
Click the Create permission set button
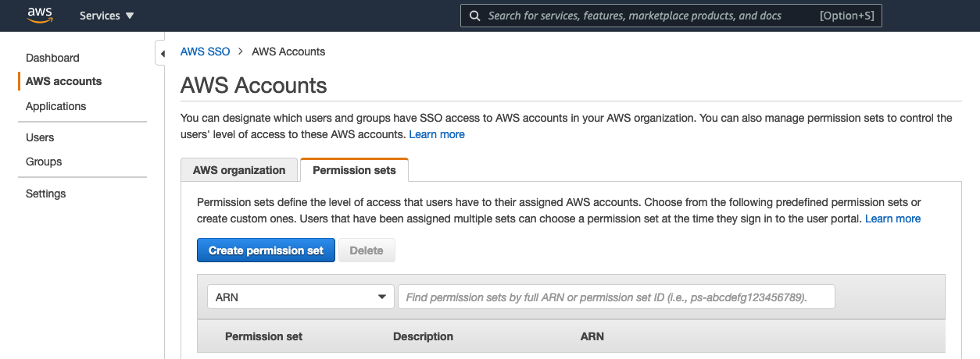266,251
